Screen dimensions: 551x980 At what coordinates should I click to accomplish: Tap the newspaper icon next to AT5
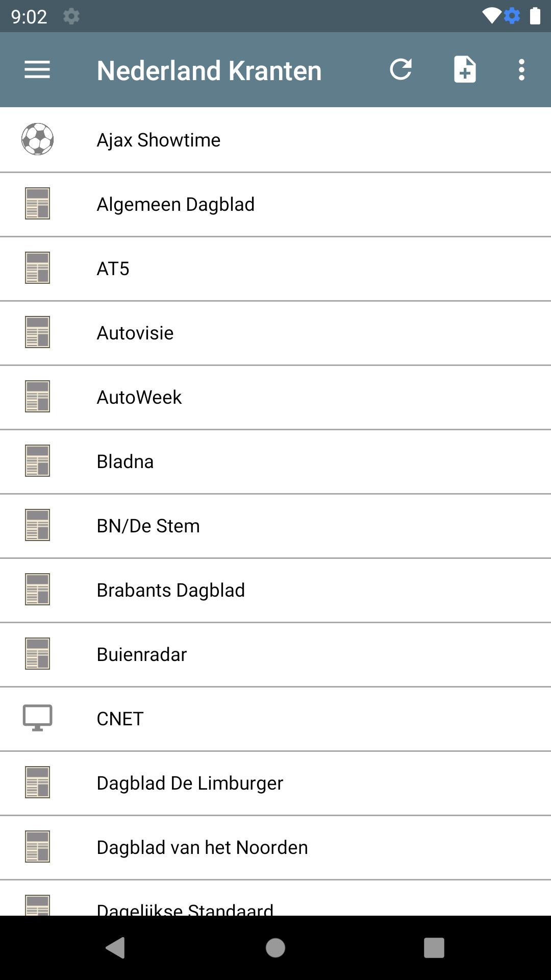coord(37,268)
